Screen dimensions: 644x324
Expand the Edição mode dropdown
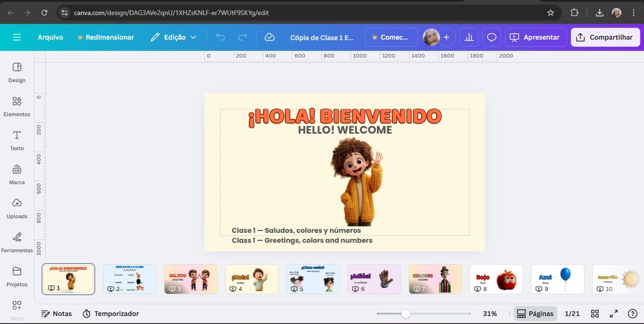(174, 37)
